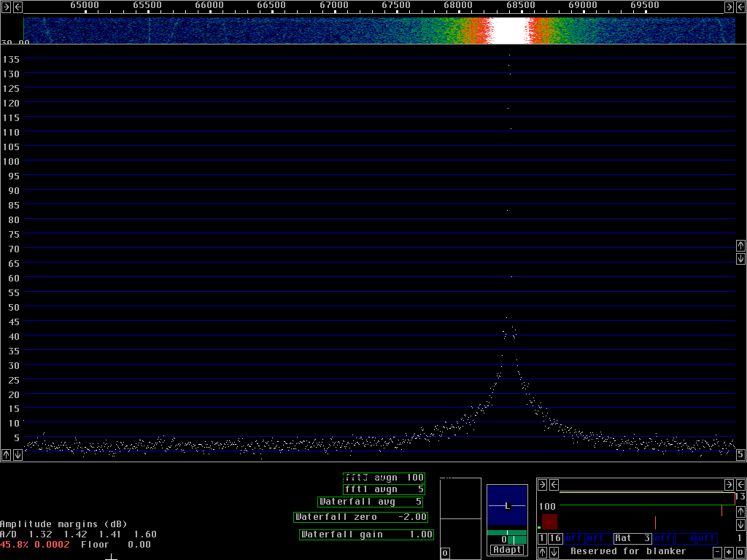This screenshot has height=560, width=747.
Task: Select the fft1 avgn 5 parameter box
Action: (384, 489)
